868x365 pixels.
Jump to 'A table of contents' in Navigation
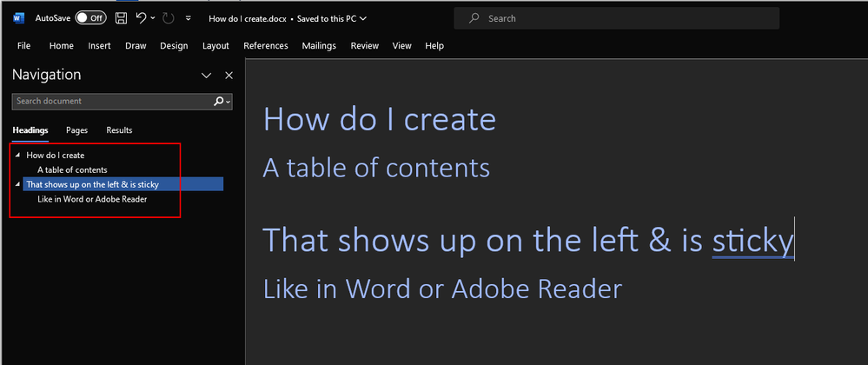(x=72, y=170)
